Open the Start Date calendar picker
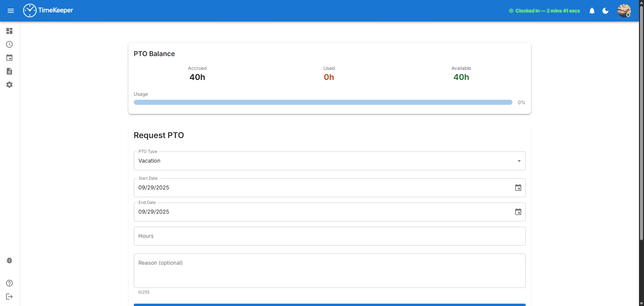This screenshot has height=306, width=644. coord(518,188)
